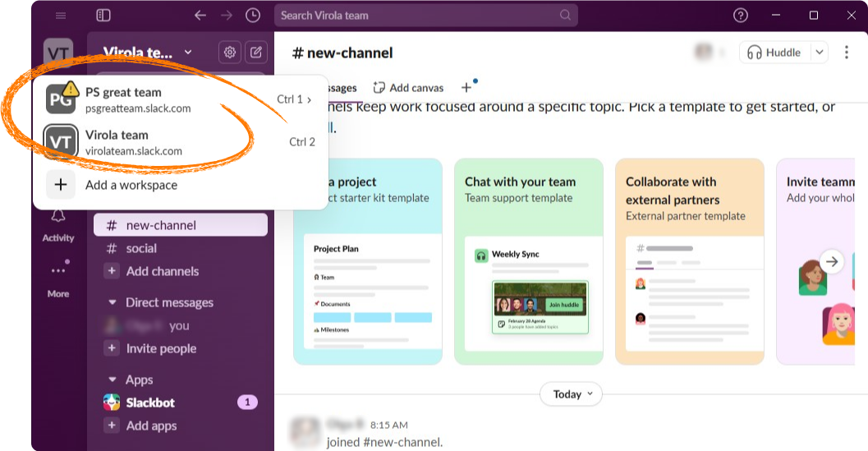This screenshot has width=868, height=451.
Task: Click the search magnifier icon
Action: pyautogui.click(x=565, y=15)
